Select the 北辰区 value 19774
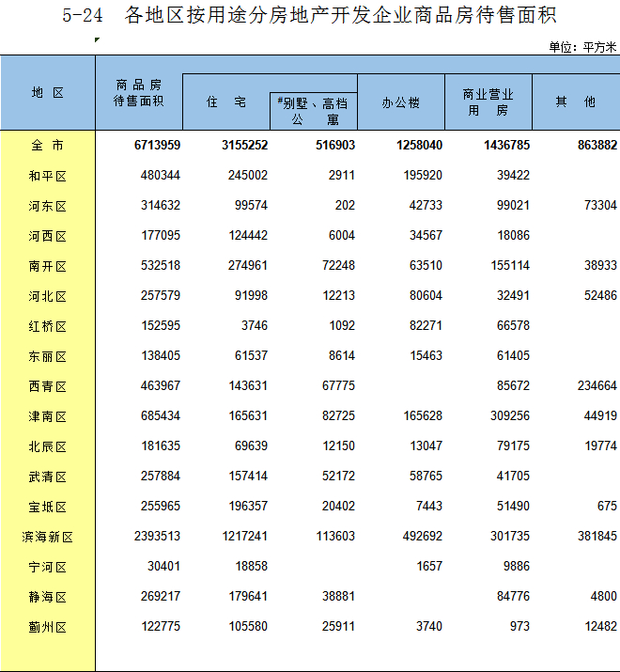Viewport: 620px width, 672px height. (600, 445)
